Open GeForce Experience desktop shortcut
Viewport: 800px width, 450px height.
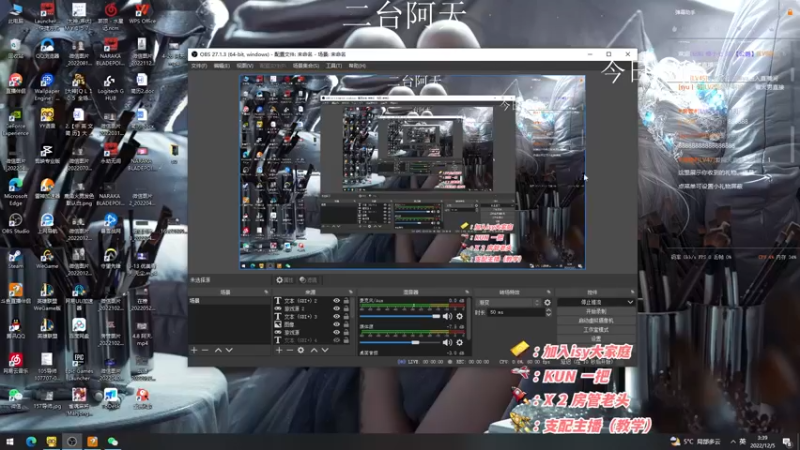pos(15,122)
